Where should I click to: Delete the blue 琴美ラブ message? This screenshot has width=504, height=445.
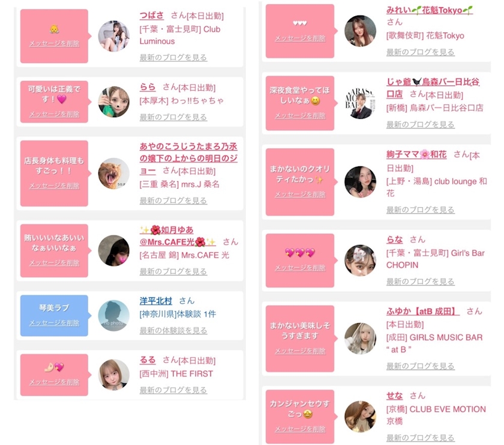click(x=55, y=322)
